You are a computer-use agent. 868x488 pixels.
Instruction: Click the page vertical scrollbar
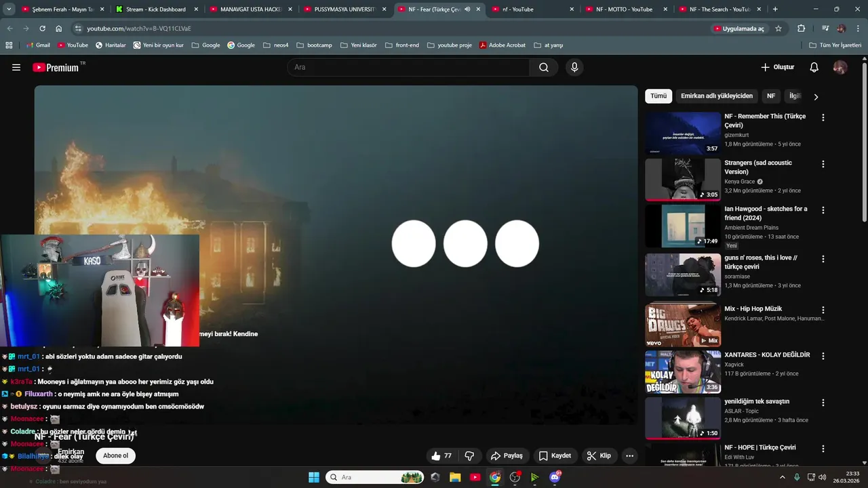coord(865,142)
